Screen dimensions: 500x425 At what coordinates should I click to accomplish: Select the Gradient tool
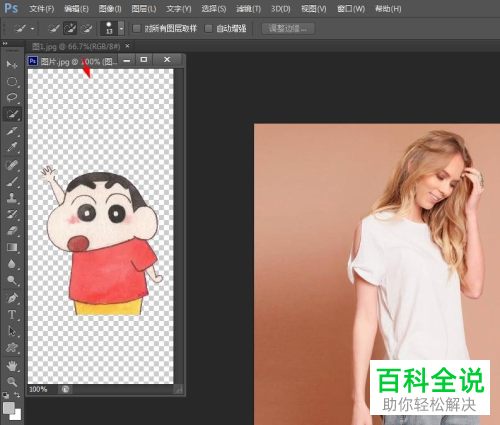12,247
